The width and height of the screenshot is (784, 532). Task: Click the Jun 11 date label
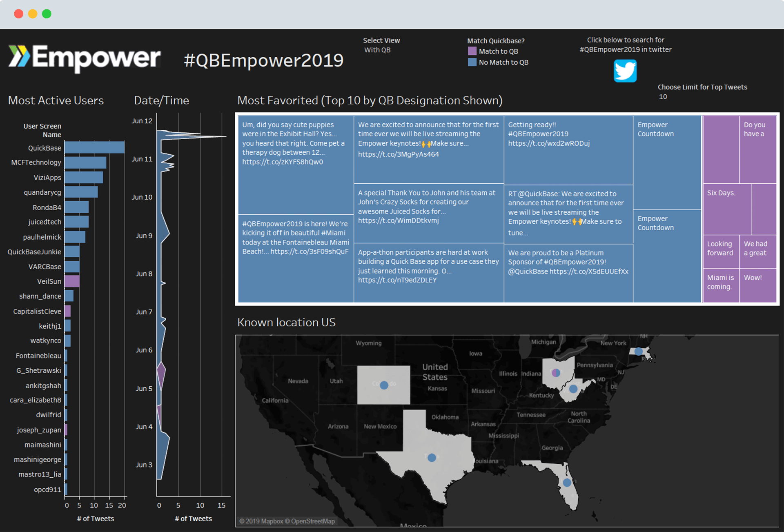click(x=142, y=159)
